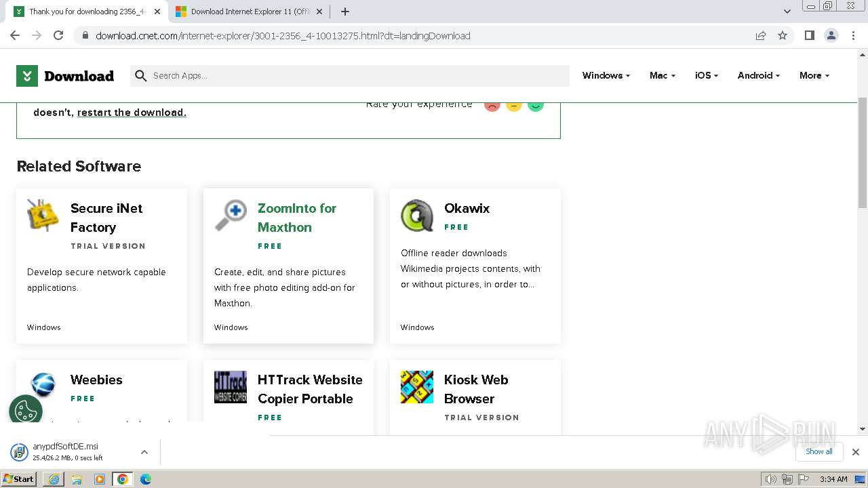Screen dimensions: 868x488
Task: Open the cookie preferences round button
Action: (26, 411)
